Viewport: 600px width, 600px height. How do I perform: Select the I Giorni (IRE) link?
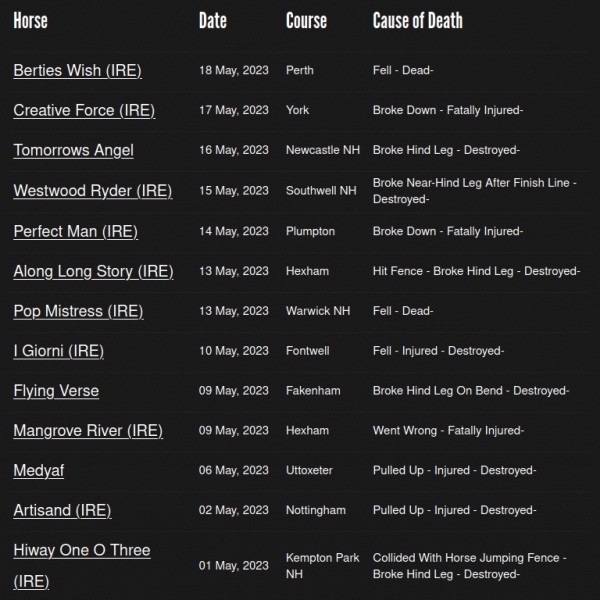coord(58,351)
